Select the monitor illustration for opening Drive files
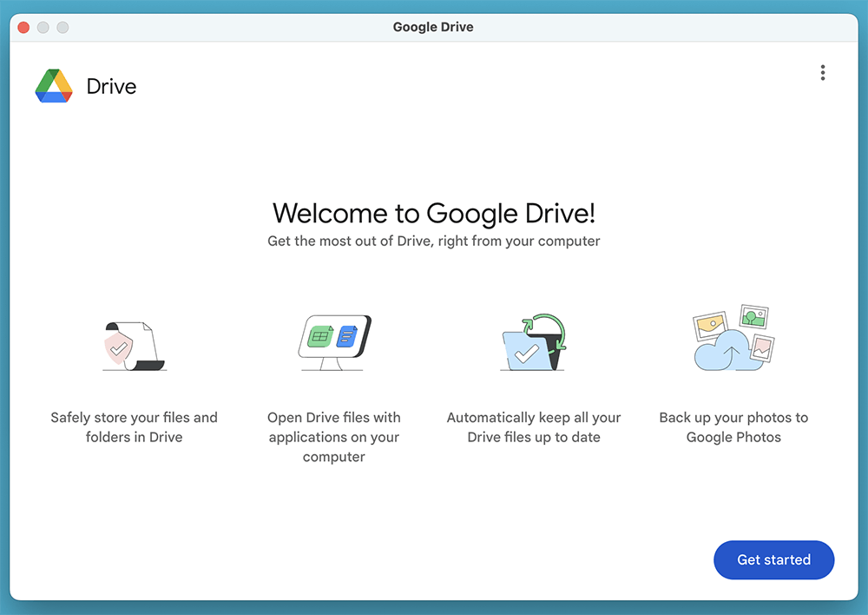868x615 pixels. pos(333,341)
